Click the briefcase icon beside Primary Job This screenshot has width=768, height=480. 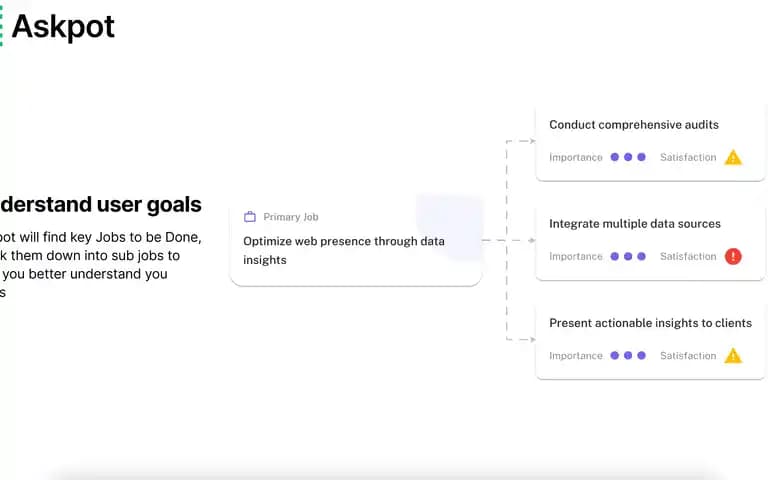pos(250,216)
